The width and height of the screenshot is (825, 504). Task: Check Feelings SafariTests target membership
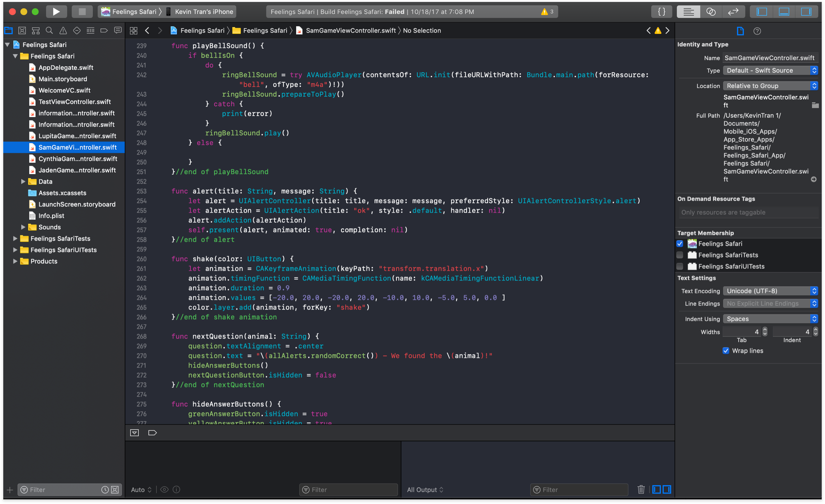(x=679, y=255)
